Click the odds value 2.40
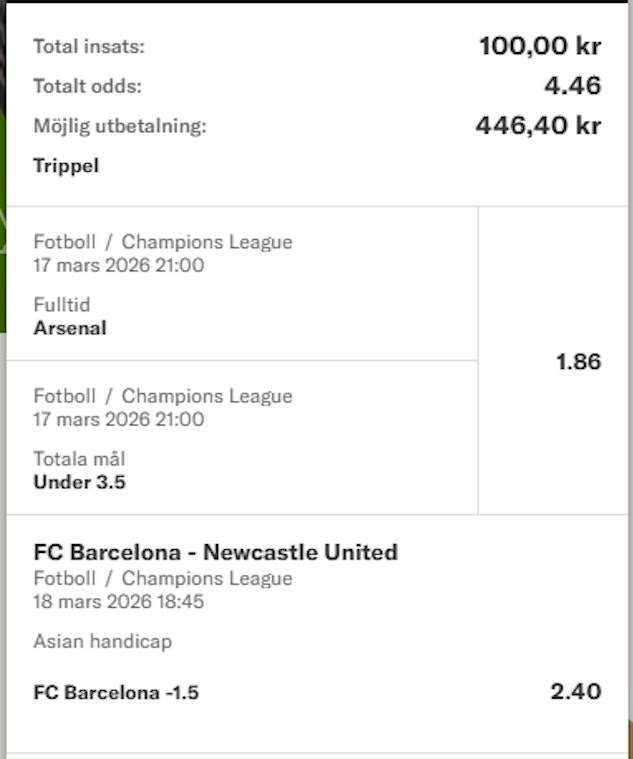The image size is (633, 759). tap(575, 691)
